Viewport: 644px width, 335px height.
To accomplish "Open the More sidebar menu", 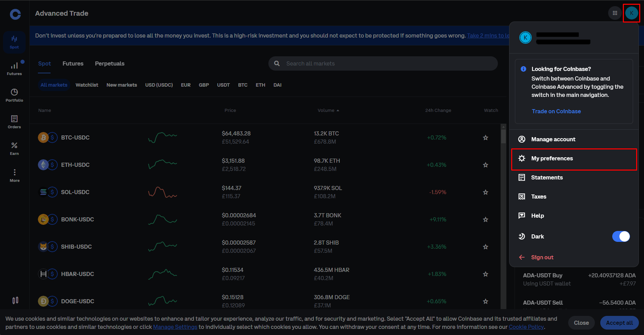I will click(x=14, y=175).
